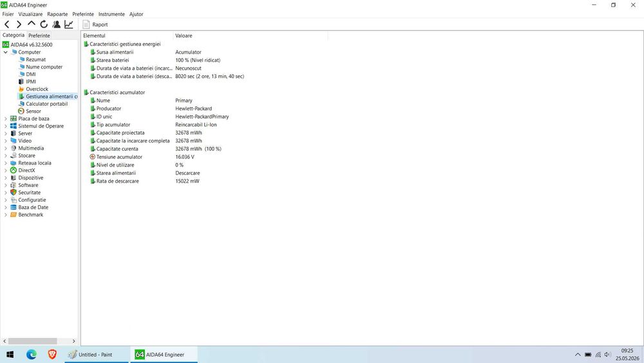Screen dimensions: 644x363
Task: Expand the Sistemul de Operare node
Action: pos(5,126)
